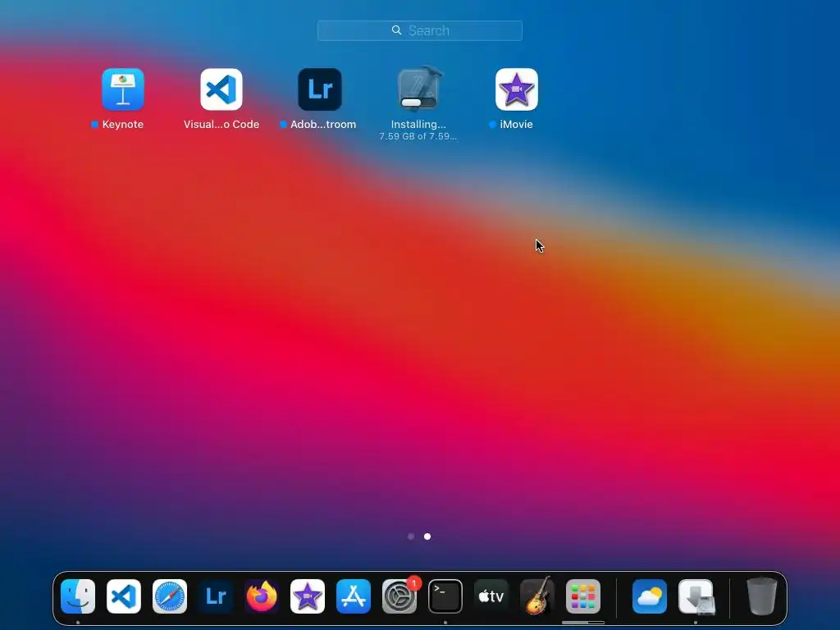Open iMovie from the Dock
This screenshot has height=630, width=840.
click(x=308, y=596)
